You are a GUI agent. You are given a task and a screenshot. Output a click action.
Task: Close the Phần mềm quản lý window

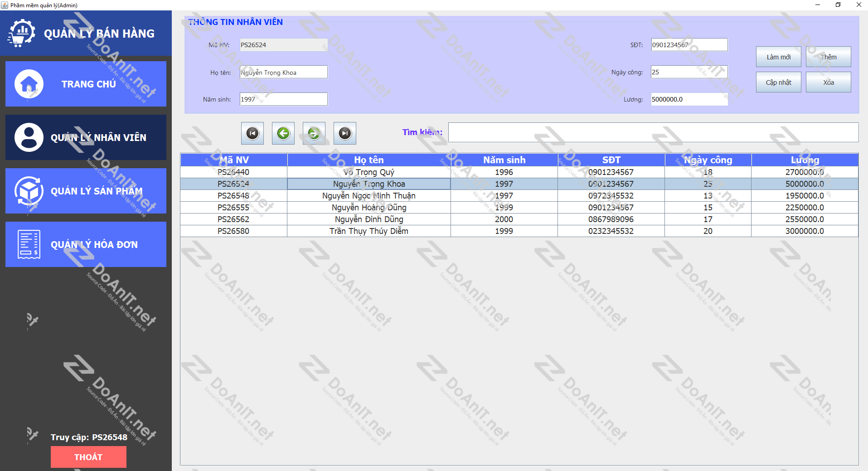coord(858,5)
